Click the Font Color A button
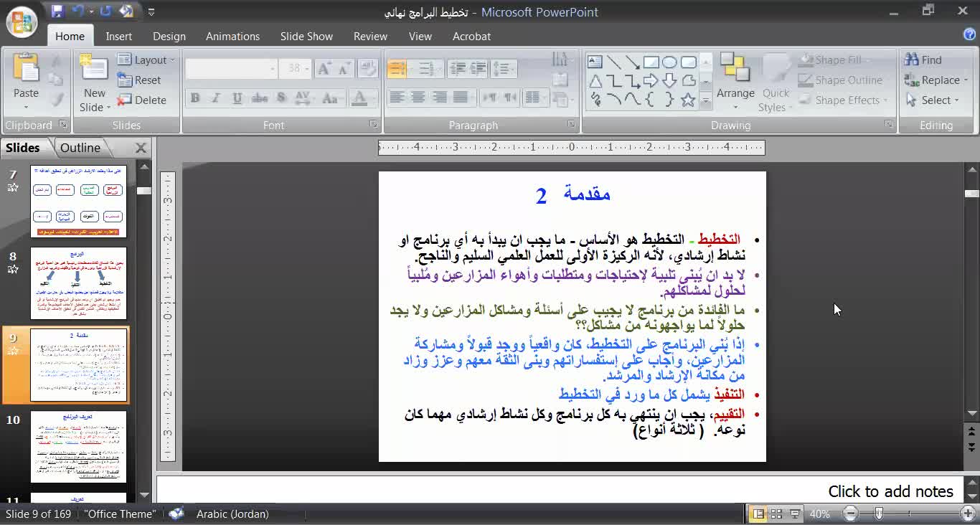Viewport: 980px width, 525px height. click(x=359, y=98)
